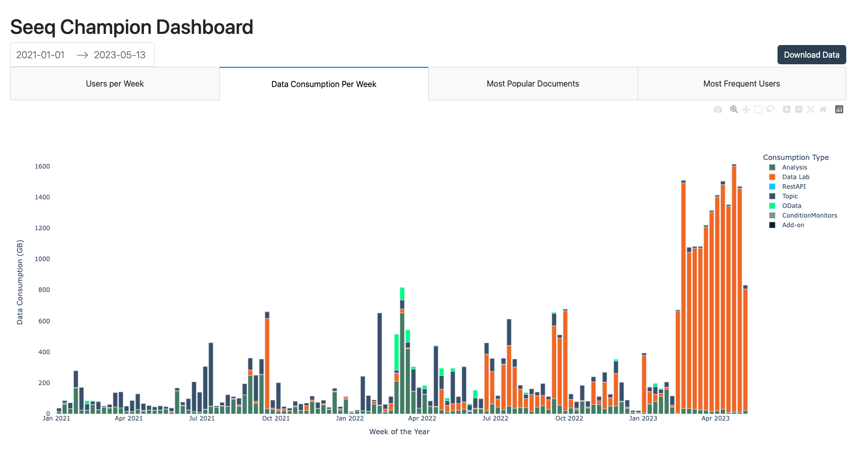Reset axes with the home icon
This screenshot has height=462, width=868.
tap(823, 109)
